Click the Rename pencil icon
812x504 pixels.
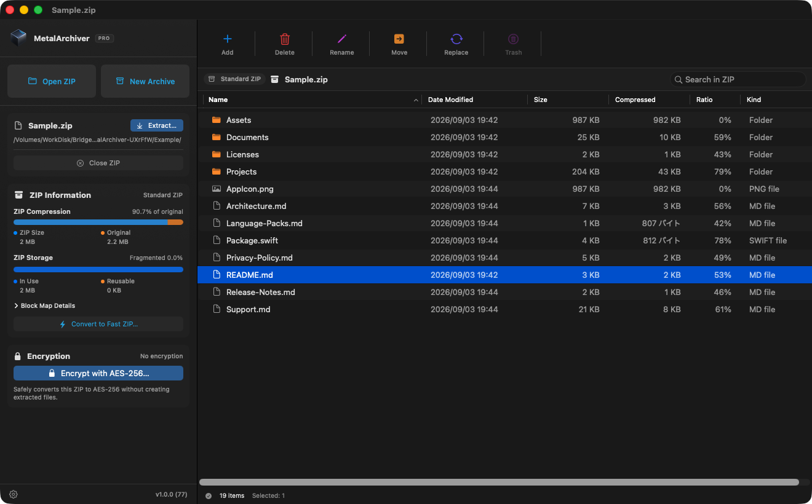pyautogui.click(x=342, y=39)
